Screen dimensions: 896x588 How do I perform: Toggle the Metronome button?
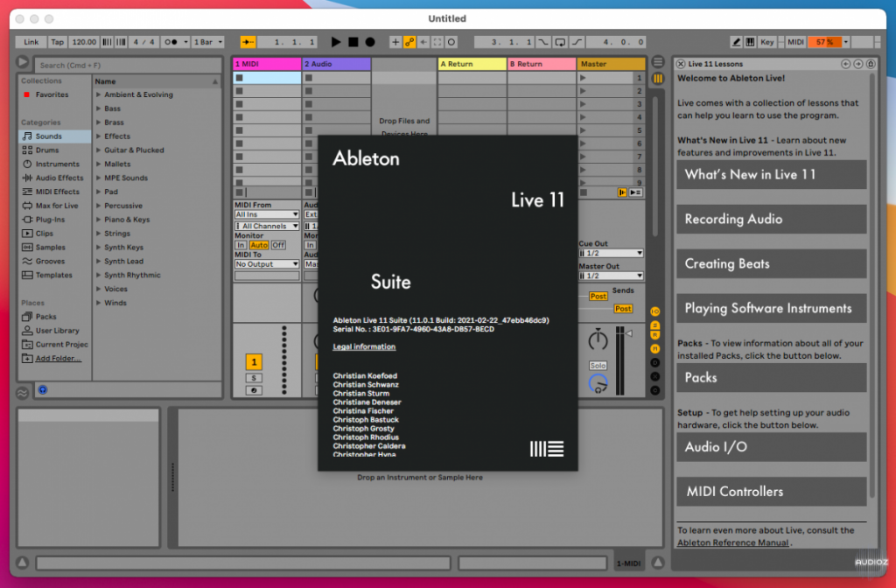(x=171, y=42)
